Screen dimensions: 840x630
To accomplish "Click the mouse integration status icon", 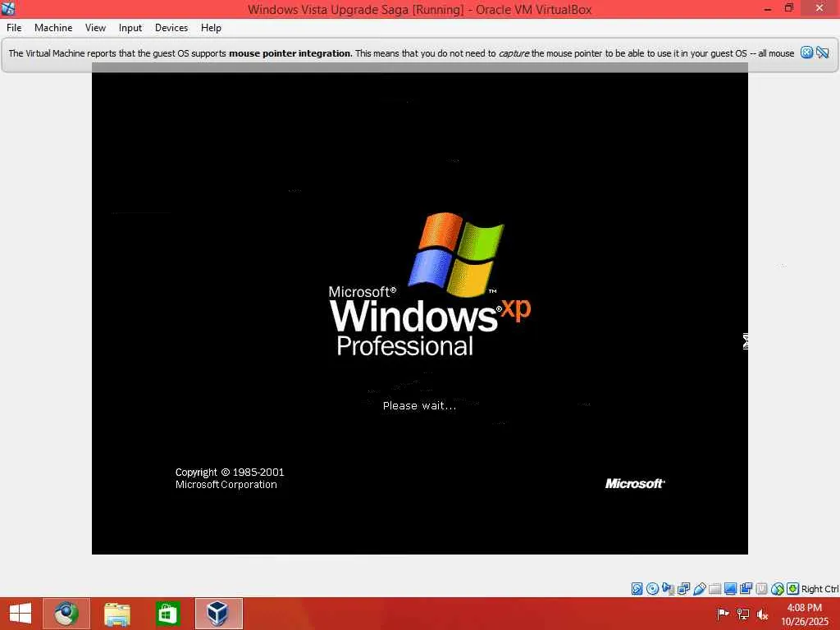I will 778,589.
